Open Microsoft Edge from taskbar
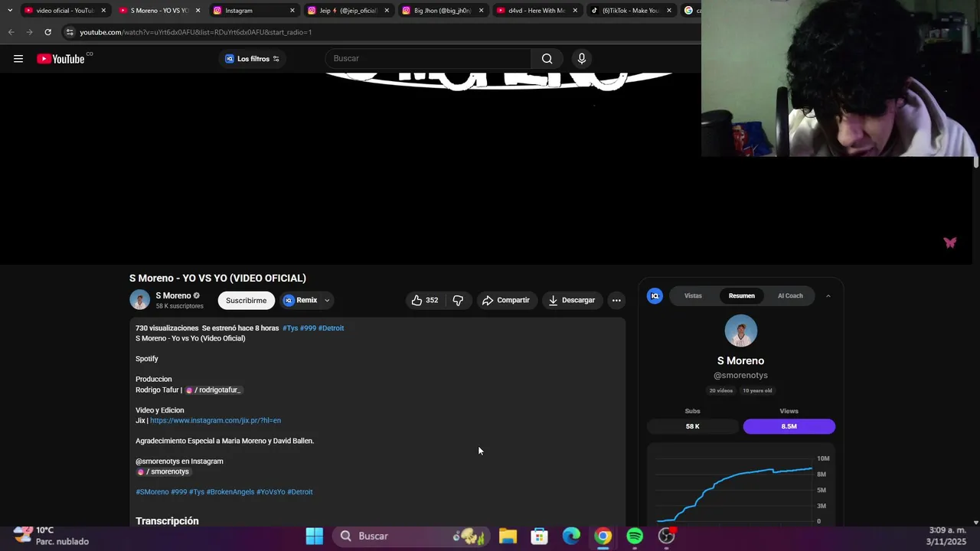Image resolution: width=980 pixels, height=551 pixels. tap(571, 536)
